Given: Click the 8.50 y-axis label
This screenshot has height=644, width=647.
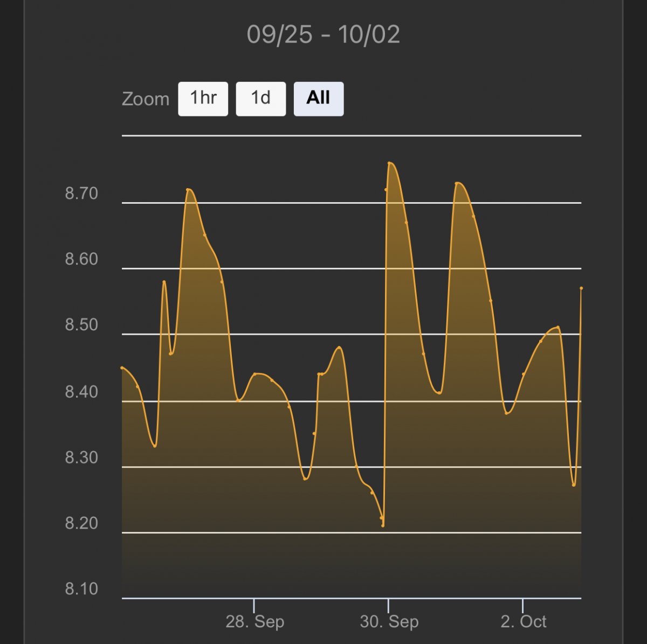Looking at the screenshot, I should [x=81, y=325].
